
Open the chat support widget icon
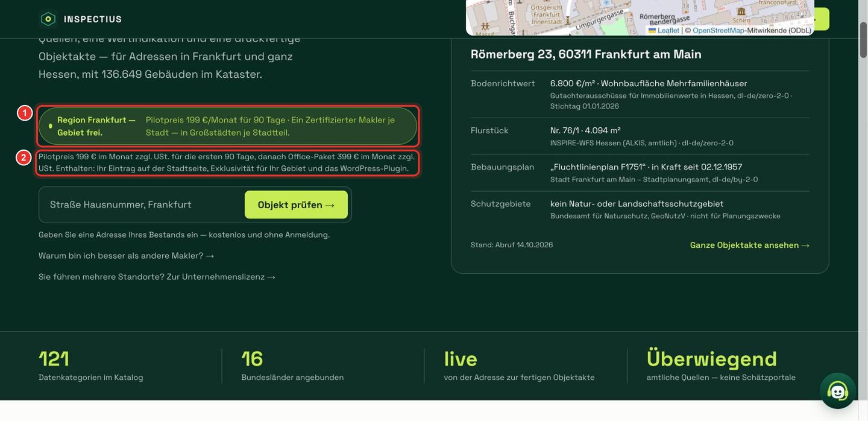tap(838, 391)
